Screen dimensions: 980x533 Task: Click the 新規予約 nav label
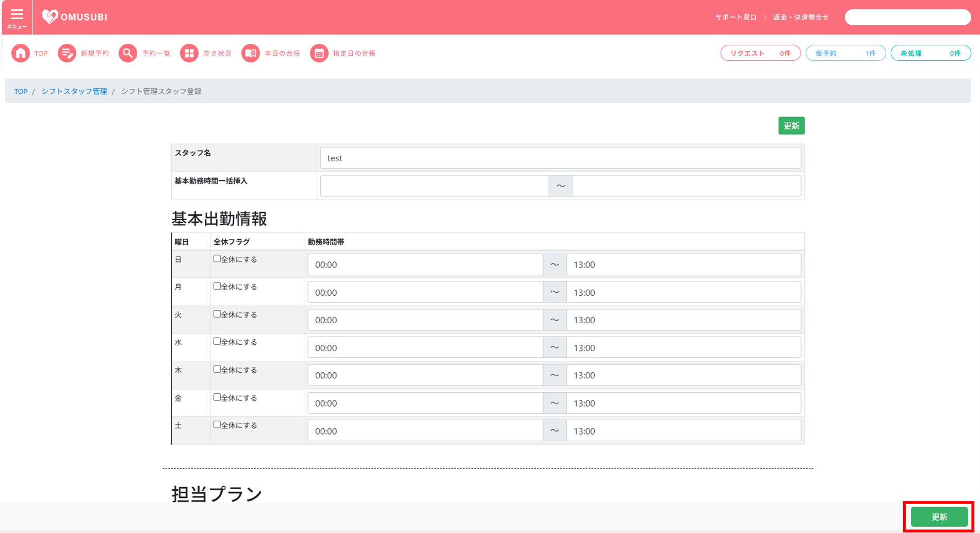(95, 53)
